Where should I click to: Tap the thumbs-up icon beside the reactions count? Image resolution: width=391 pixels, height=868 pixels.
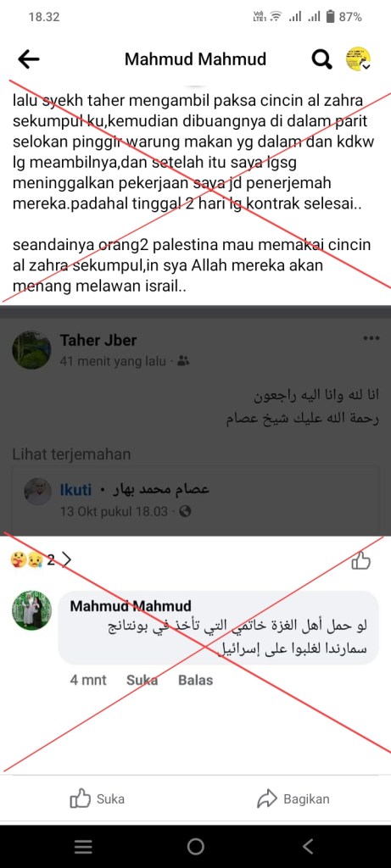click(361, 561)
